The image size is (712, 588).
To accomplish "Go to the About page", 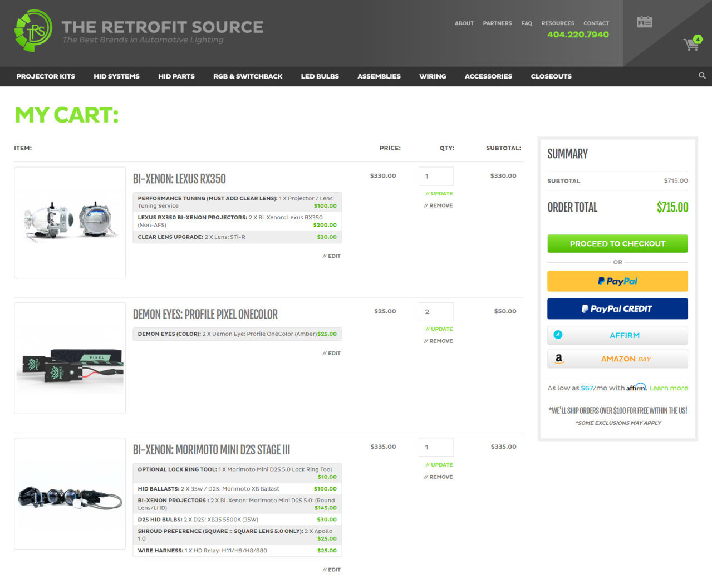I will click(x=464, y=23).
